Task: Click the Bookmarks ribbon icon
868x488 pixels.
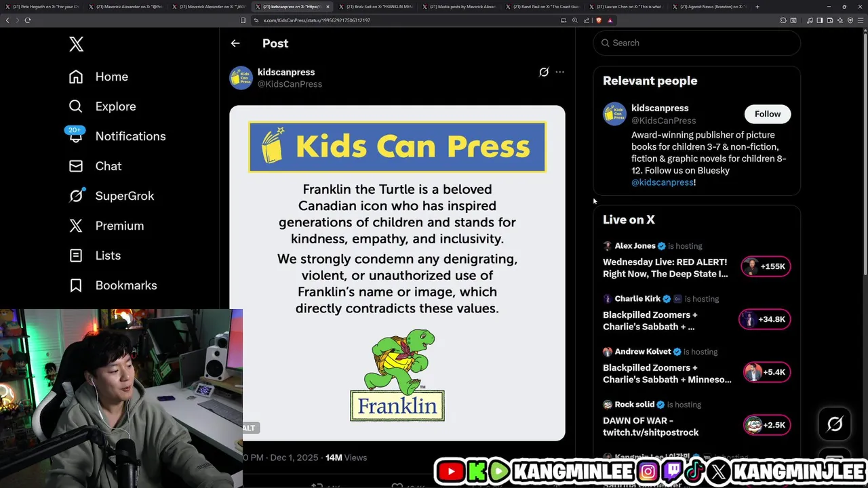Action: [76, 285]
